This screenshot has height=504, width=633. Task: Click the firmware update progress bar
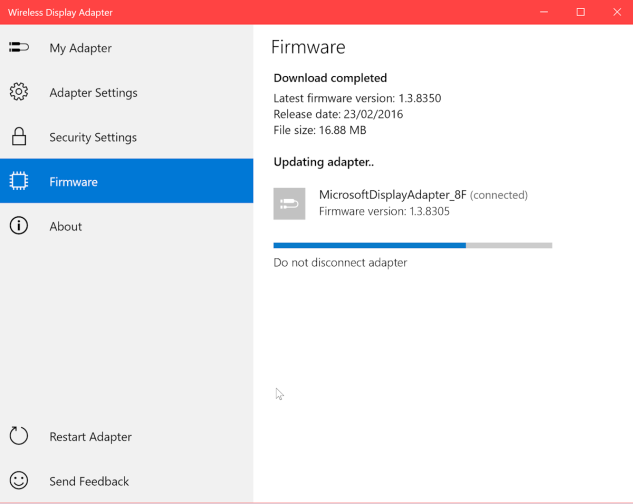point(412,244)
